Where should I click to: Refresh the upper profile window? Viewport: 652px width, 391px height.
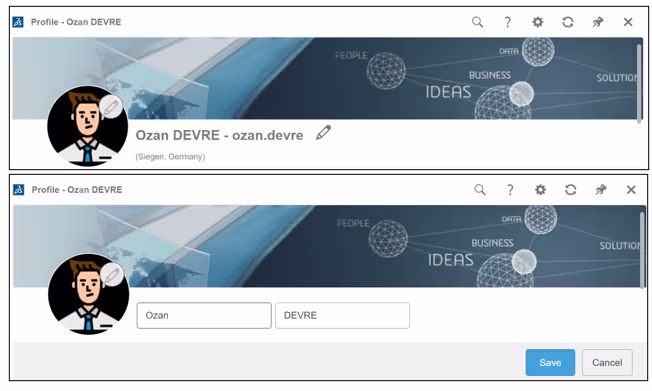[x=568, y=22]
